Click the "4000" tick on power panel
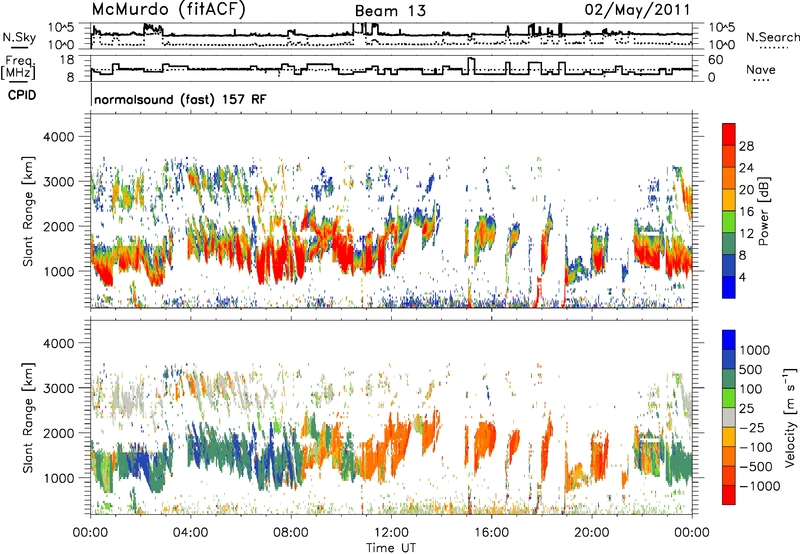800x554 pixels. click(x=58, y=137)
